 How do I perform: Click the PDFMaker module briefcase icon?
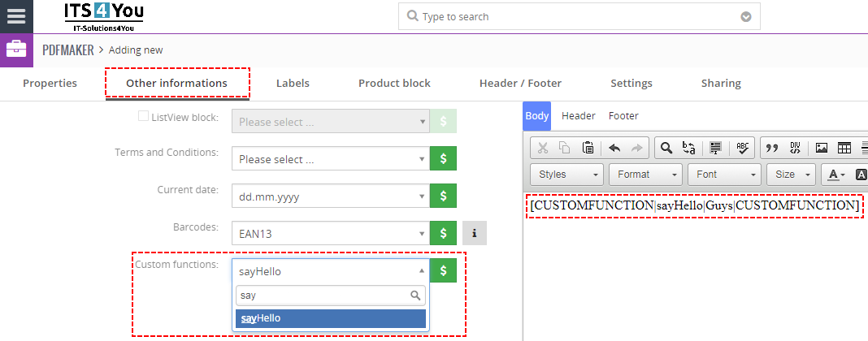16,50
